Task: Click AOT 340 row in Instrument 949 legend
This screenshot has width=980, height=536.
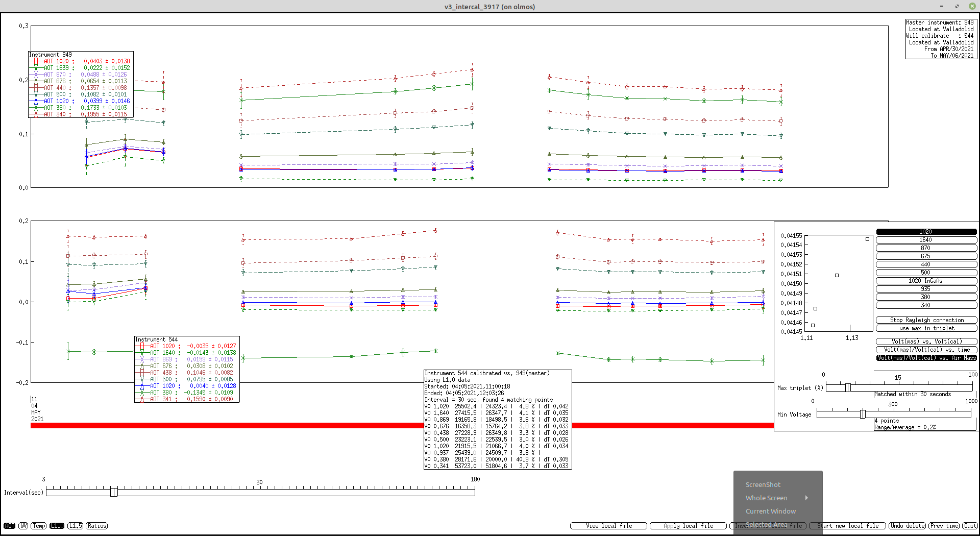Action: 80,114
